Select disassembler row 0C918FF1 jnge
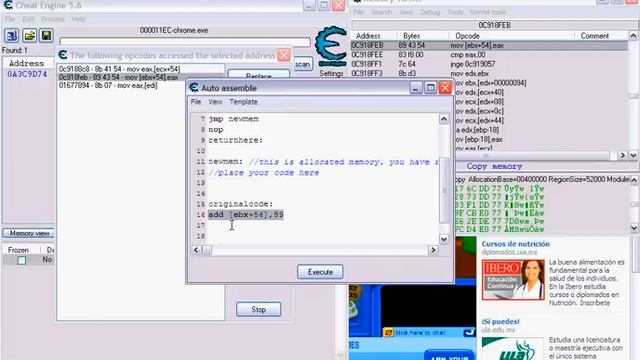Viewport: 640px width, 360px height. click(489, 64)
